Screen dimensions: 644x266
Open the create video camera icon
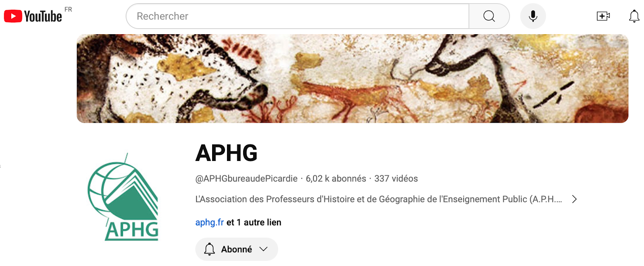(603, 16)
